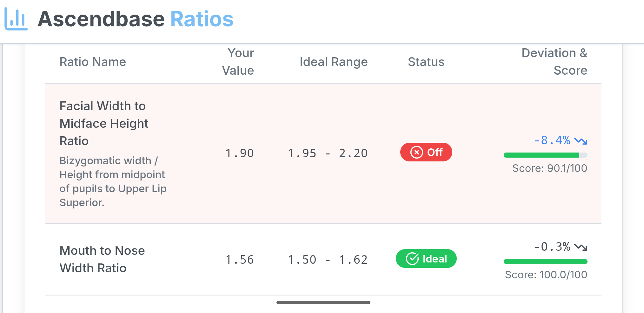Click the Score: 90.1/100 label
The height and width of the screenshot is (313, 644).
(549, 168)
